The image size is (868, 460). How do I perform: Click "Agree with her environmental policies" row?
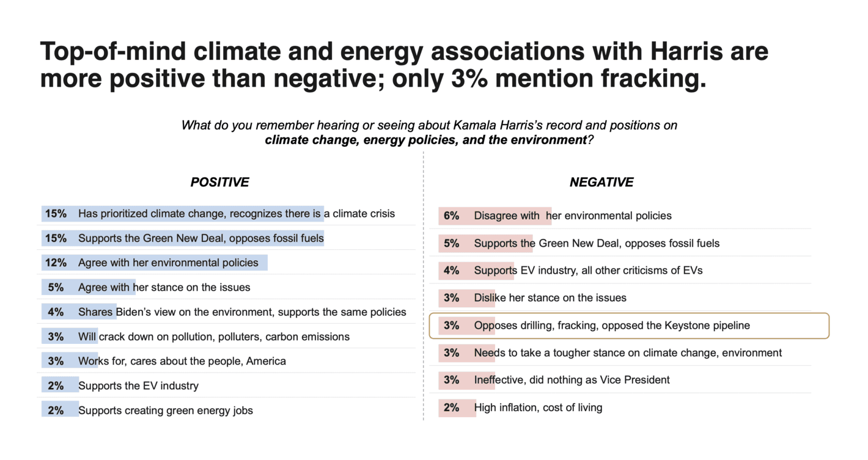coord(168,263)
